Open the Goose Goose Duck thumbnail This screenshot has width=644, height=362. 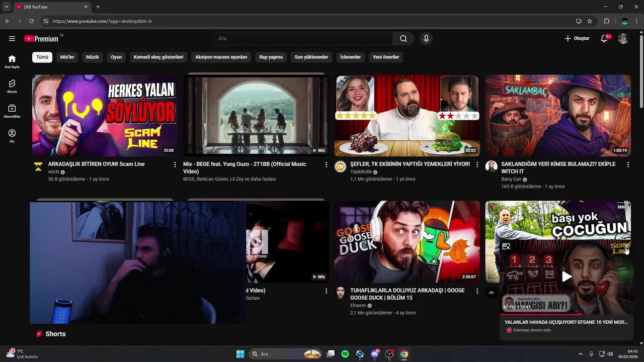coord(407,242)
